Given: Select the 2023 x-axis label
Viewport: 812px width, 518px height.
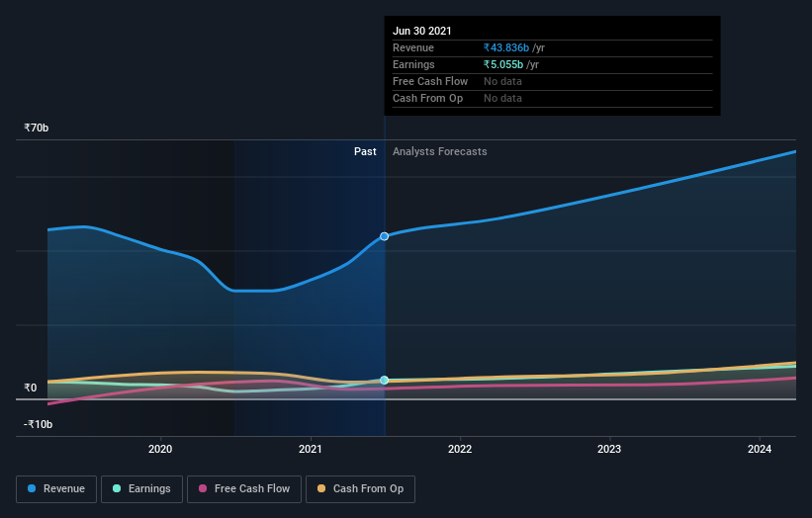Looking at the screenshot, I should pos(609,449).
